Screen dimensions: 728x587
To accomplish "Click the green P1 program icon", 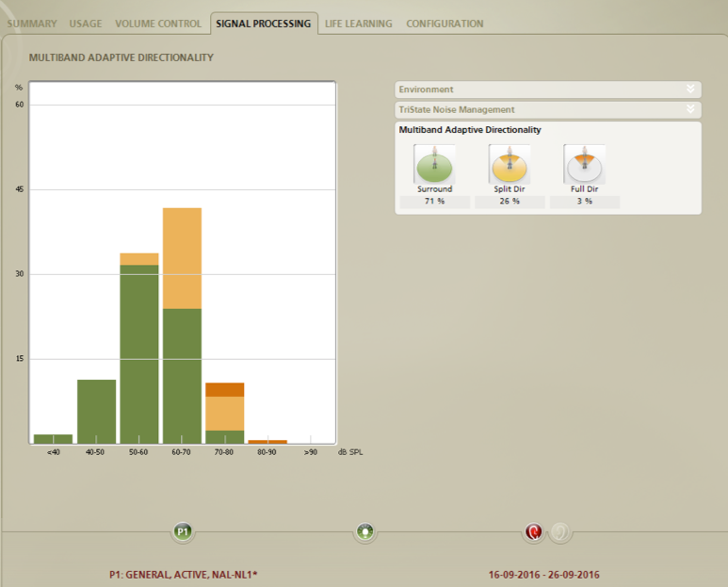I will (183, 531).
